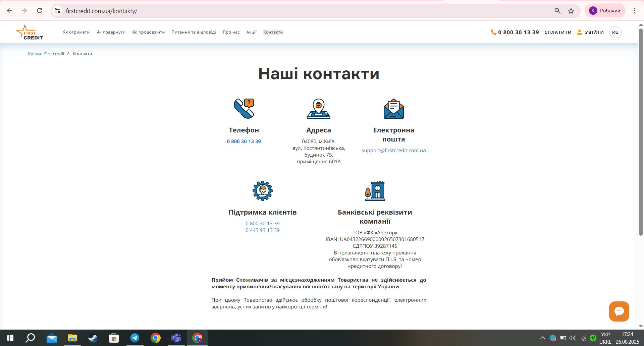The height and width of the screenshot is (346, 644).
Task: Click the map pin icon above Адреса
Action: tap(319, 108)
